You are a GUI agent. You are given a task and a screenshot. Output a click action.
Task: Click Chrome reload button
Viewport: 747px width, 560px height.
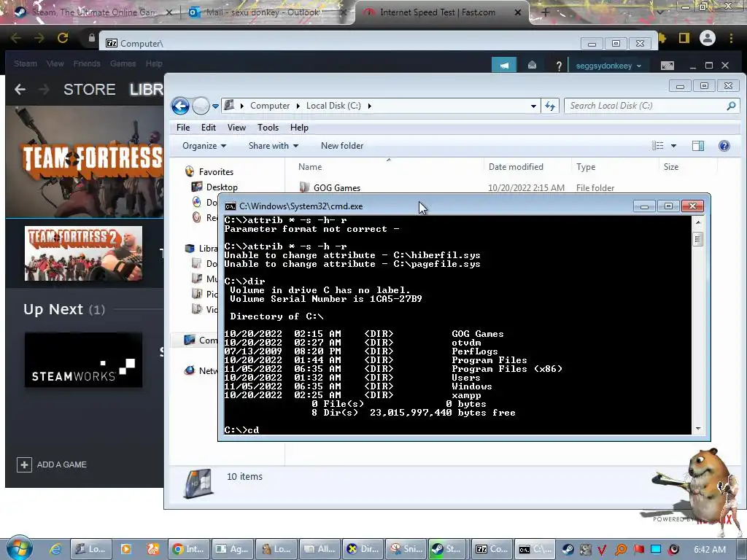point(63,38)
